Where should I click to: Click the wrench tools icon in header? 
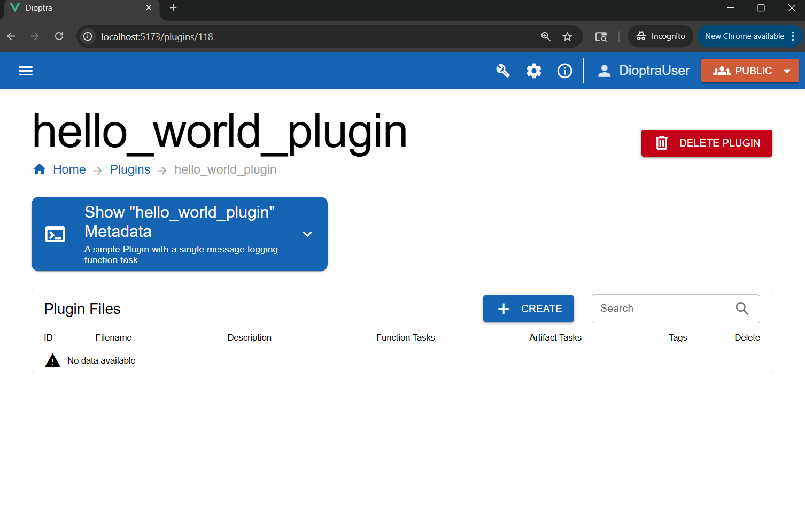[x=502, y=71]
